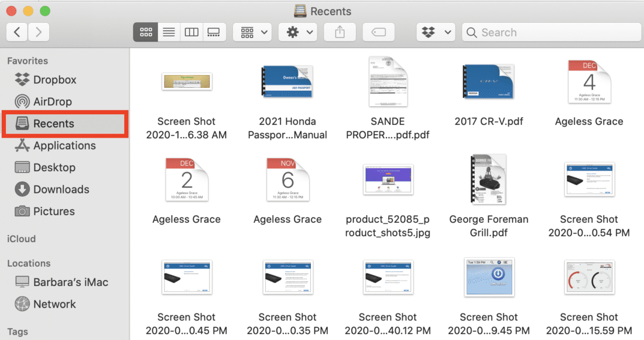The width and height of the screenshot is (644, 340).
Task: Click the Back navigation arrow
Action: (x=17, y=32)
